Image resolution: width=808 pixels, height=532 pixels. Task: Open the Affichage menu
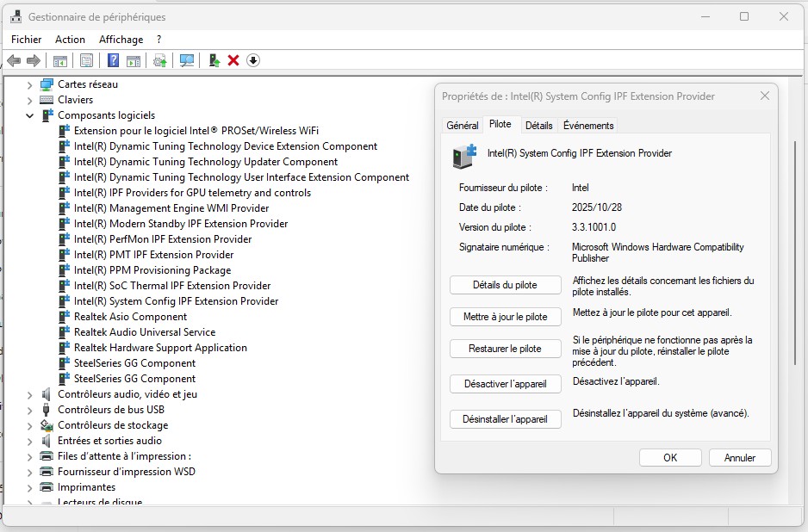(x=121, y=40)
